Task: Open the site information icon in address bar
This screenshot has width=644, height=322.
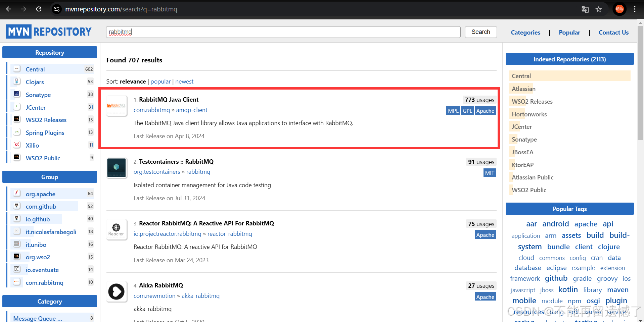Action: (57, 9)
